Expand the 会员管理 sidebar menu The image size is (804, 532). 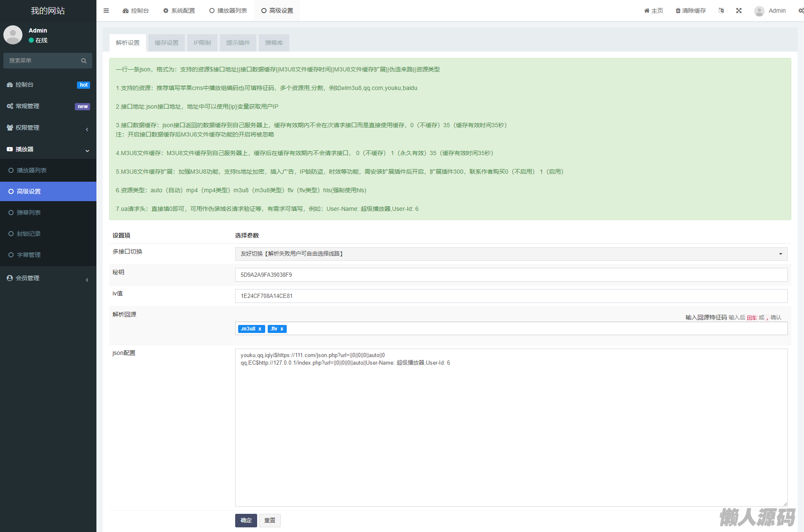pyautogui.click(x=48, y=278)
